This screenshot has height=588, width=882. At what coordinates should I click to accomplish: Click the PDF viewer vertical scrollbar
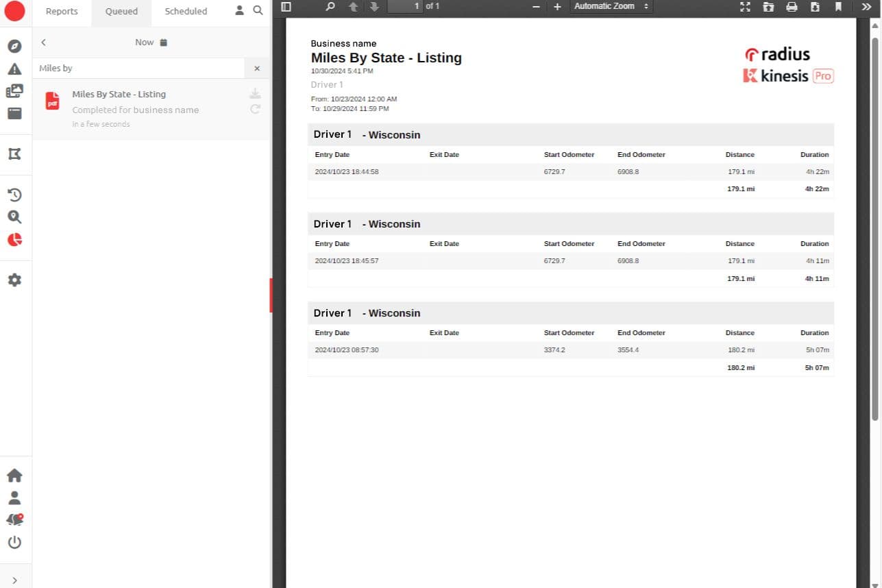tap(875, 226)
